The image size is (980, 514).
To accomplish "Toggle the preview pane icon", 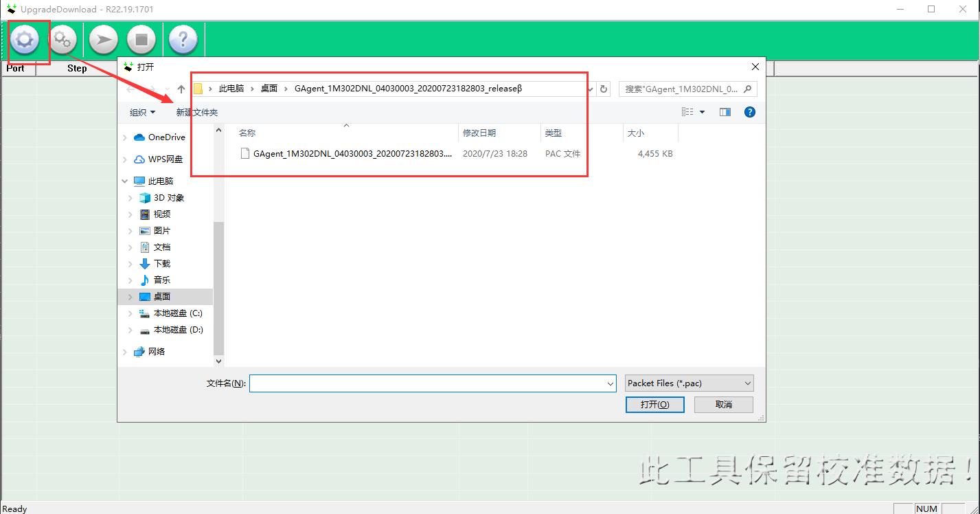I will (725, 112).
